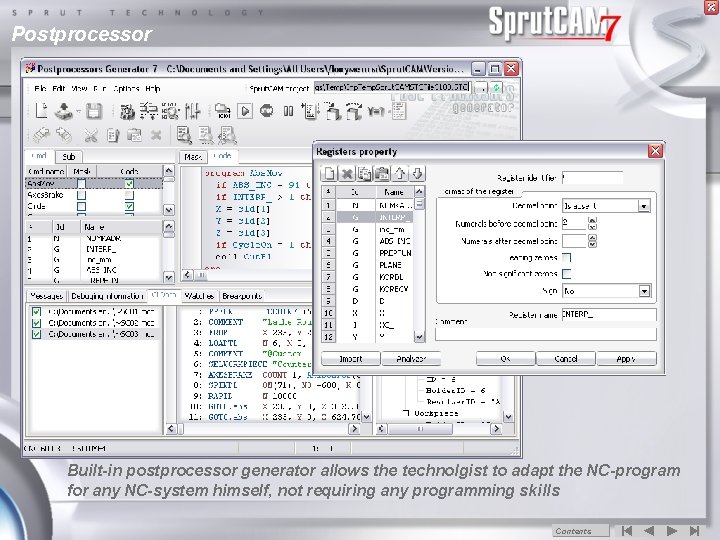Move register up with the arrow icon
Viewport: 720px width, 540px height.
(399, 174)
